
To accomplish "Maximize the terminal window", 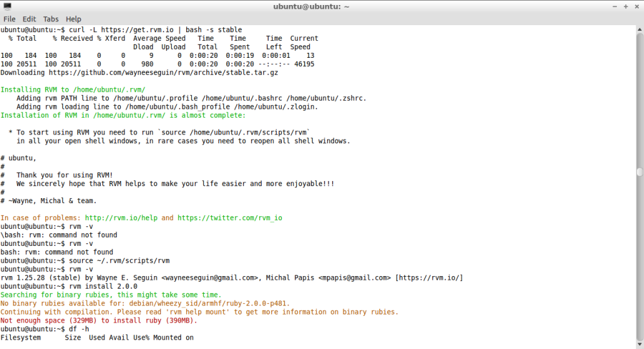I will tap(626, 6).
